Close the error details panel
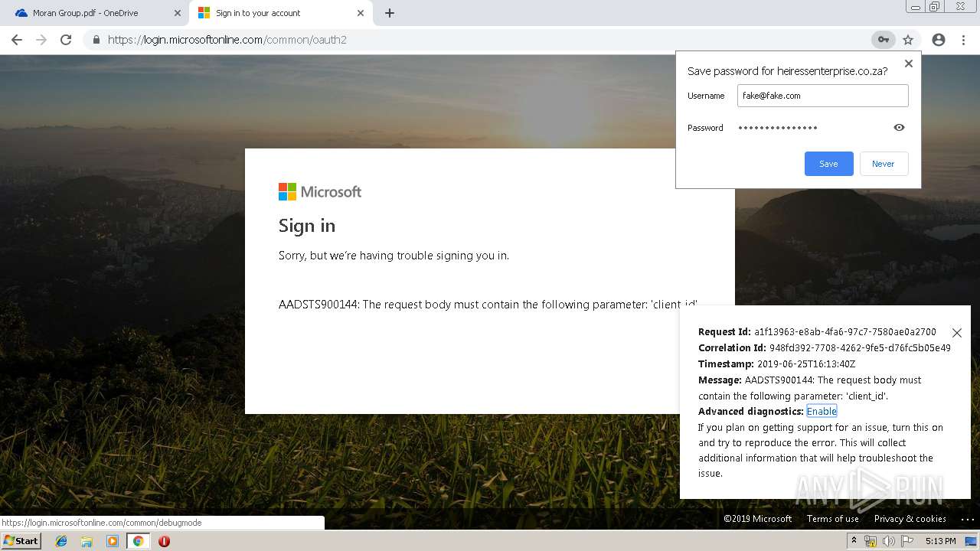The height and width of the screenshot is (551, 980). click(x=957, y=333)
